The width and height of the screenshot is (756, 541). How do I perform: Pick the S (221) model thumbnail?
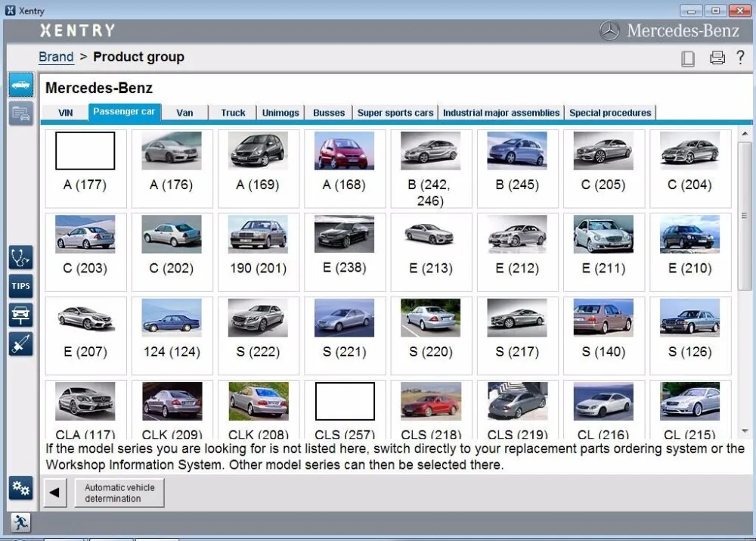tap(344, 318)
